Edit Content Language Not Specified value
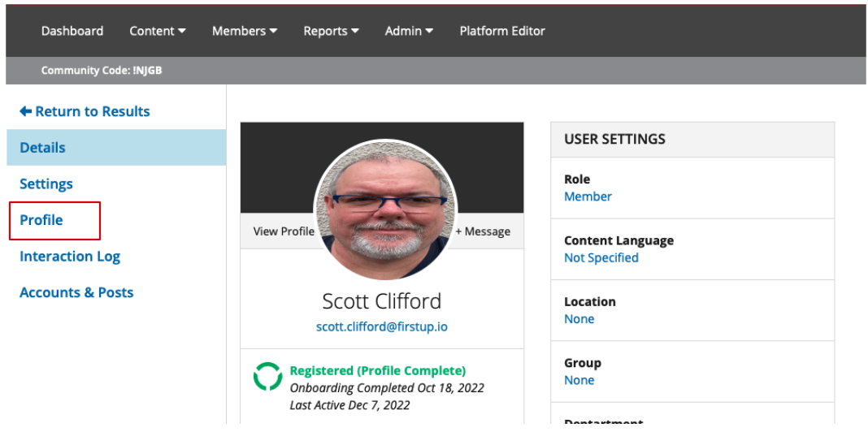The image size is (868, 432). (601, 257)
